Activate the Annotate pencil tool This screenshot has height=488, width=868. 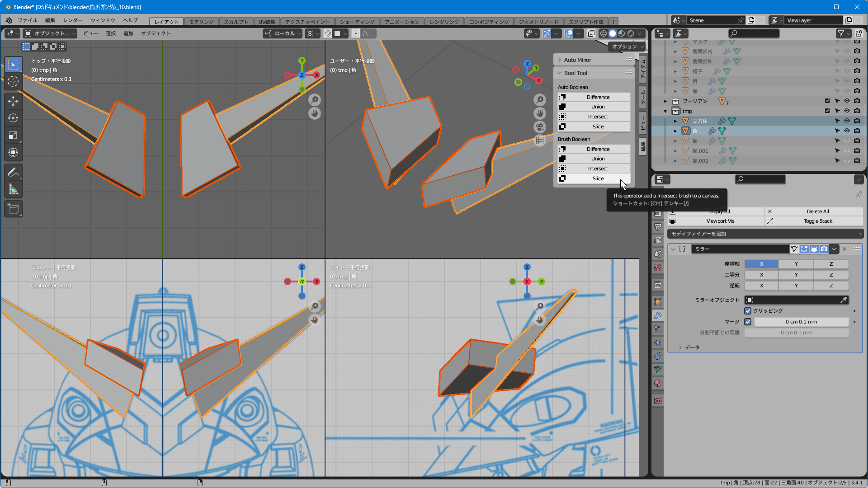coord(13,172)
